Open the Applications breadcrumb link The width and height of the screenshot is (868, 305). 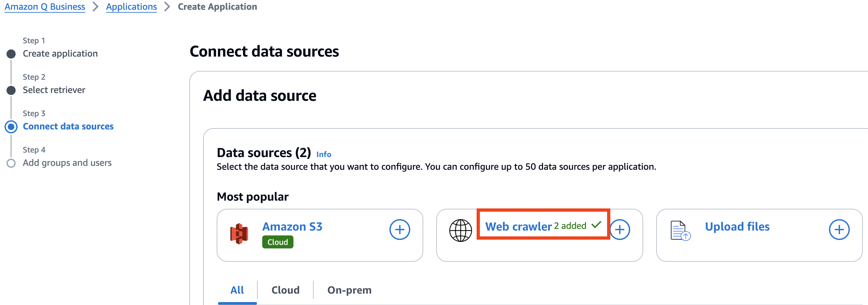click(131, 7)
